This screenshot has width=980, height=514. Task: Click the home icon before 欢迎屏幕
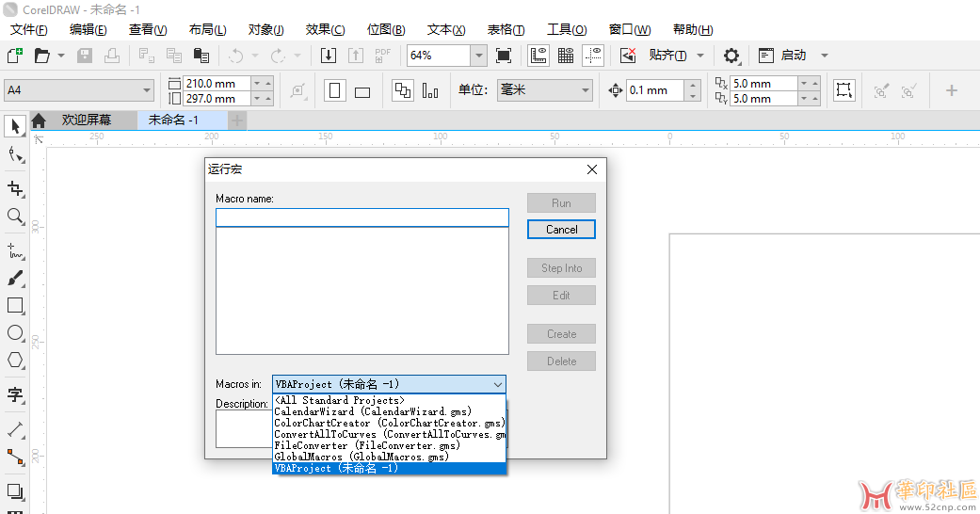(x=39, y=120)
